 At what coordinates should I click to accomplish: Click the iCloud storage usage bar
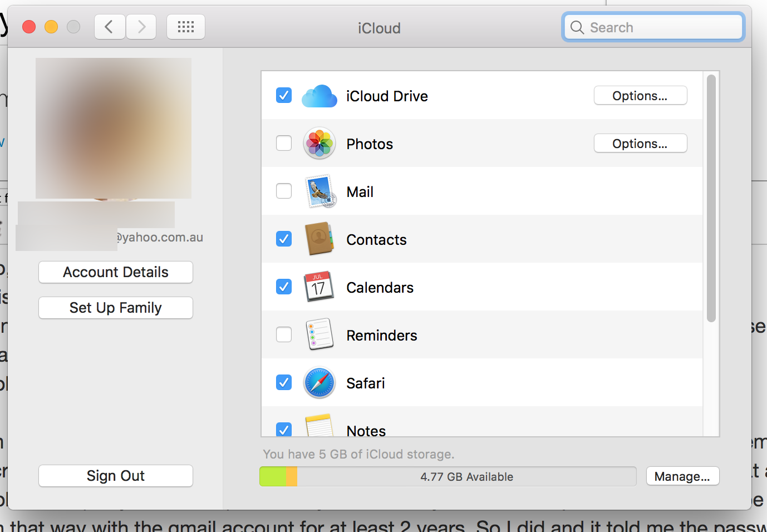point(448,476)
